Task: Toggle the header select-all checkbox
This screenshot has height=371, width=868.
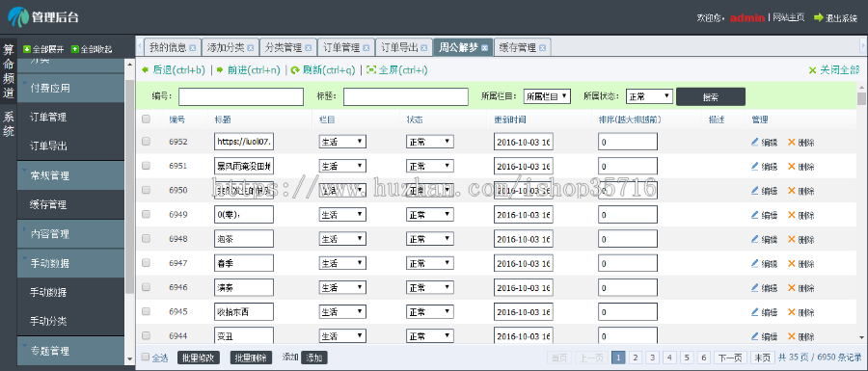Action: point(147,119)
